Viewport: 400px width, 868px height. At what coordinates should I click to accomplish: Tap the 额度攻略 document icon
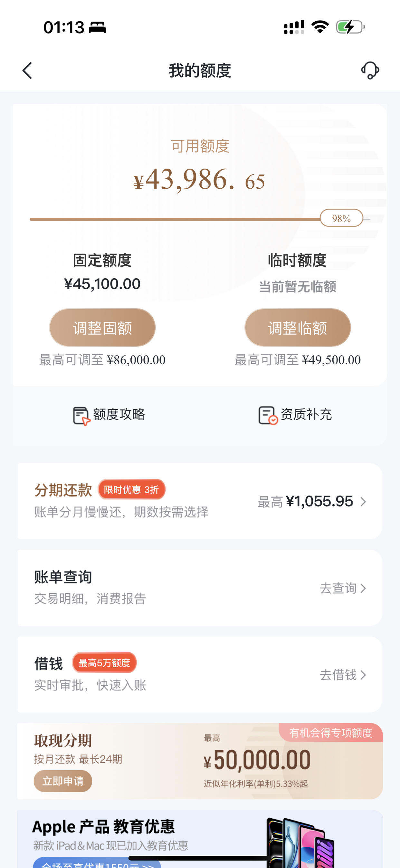click(81, 416)
